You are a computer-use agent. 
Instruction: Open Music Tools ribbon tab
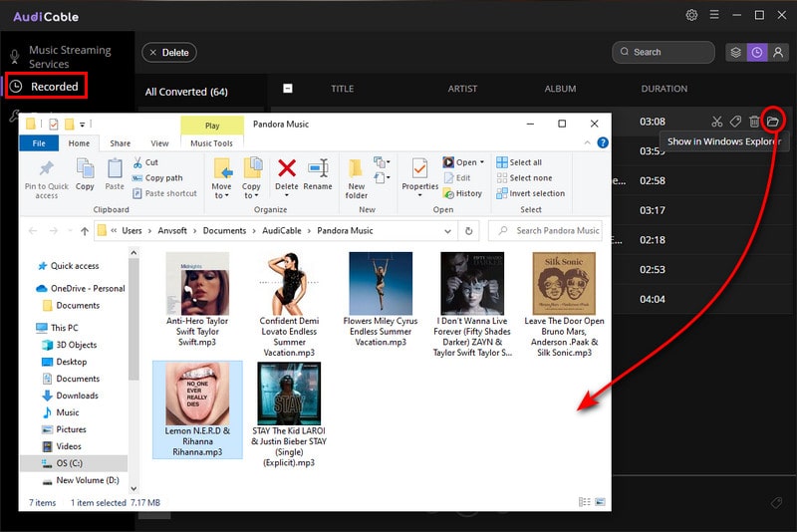(211, 143)
